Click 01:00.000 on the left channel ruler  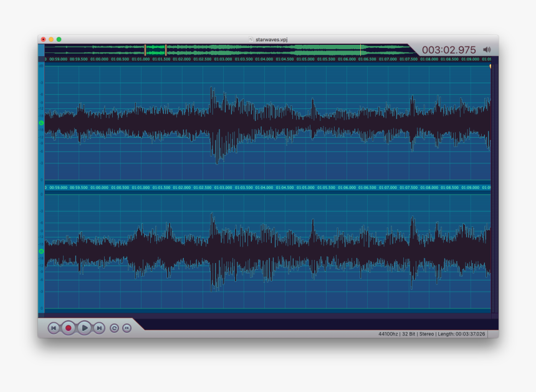tap(99, 59)
